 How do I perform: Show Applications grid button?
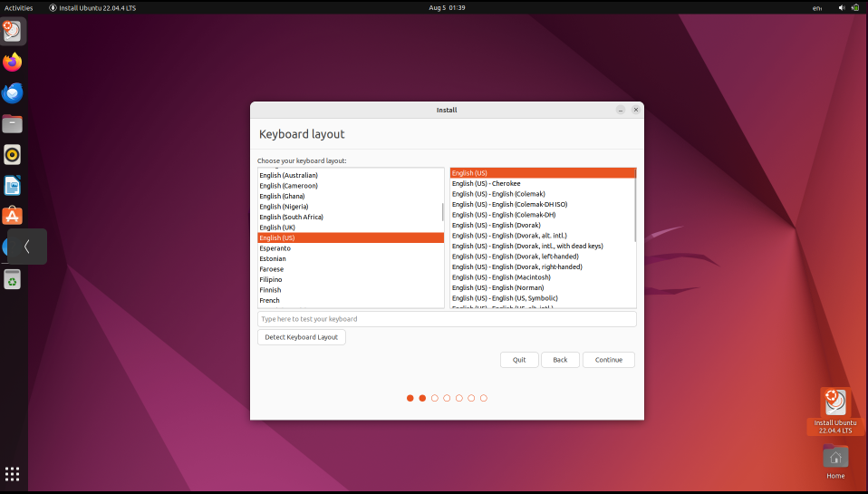pos(12,474)
